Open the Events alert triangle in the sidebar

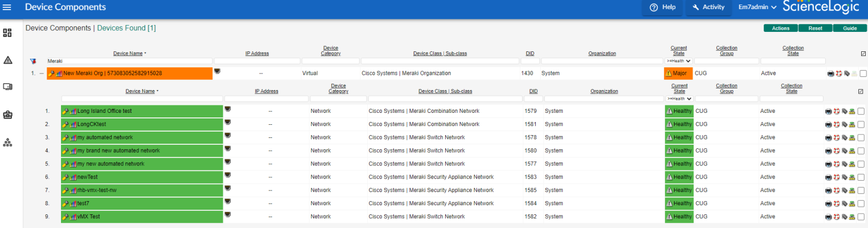(x=8, y=60)
